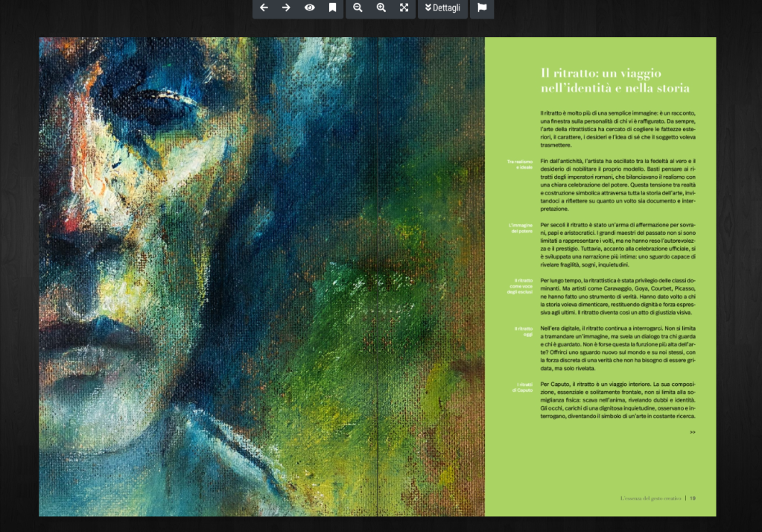Click footer text 'L'essenza del genio creativo'
762x532 pixels.
click(x=650, y=498)
